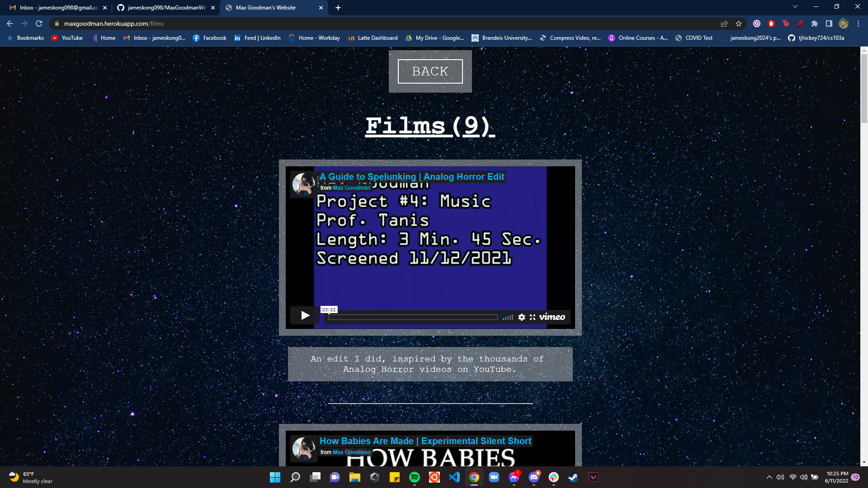This screenshot has width=868, height=488.
Task: Click the Vimeo volume/quality icon
Action: tap(507, 316)
